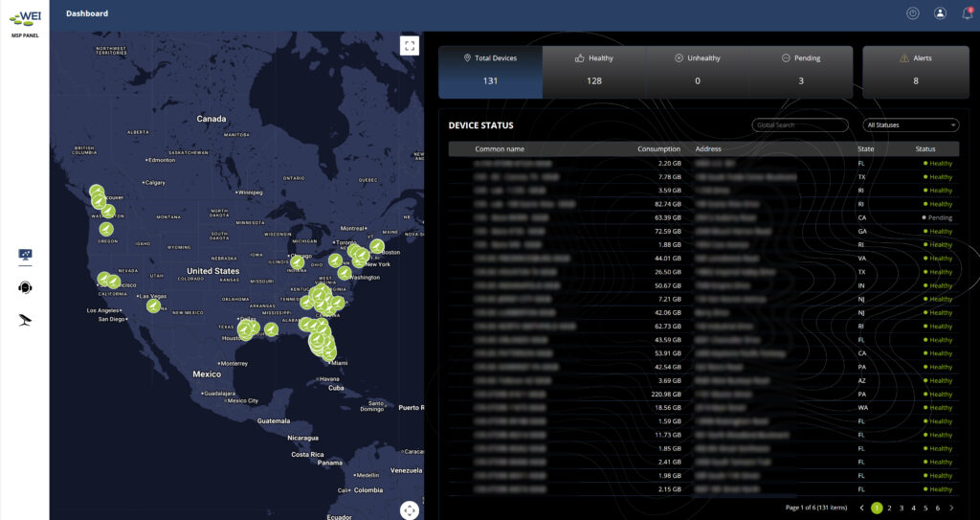
Task: Select page 1 in pagination
Action: point(877,509)
